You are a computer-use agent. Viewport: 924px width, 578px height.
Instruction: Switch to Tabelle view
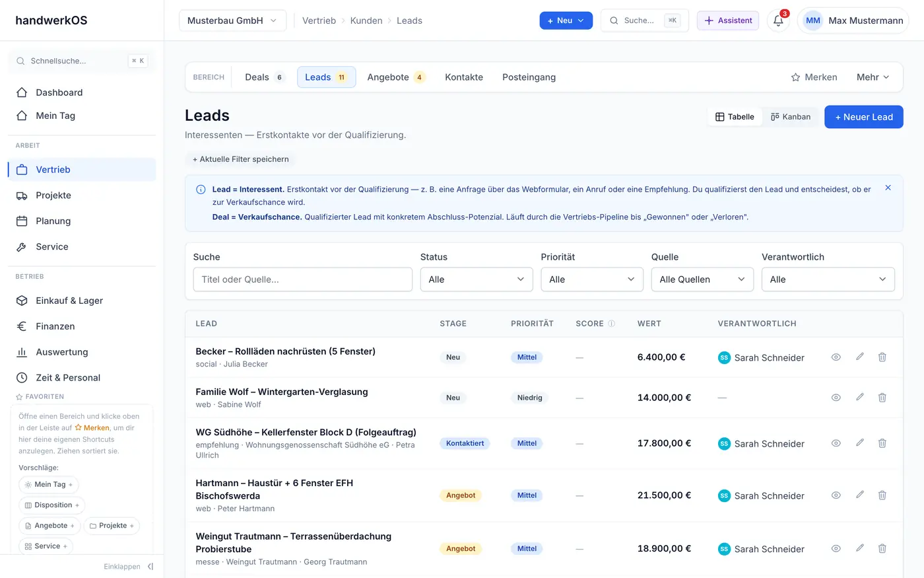pyautogui.click(x=735, y=117)
